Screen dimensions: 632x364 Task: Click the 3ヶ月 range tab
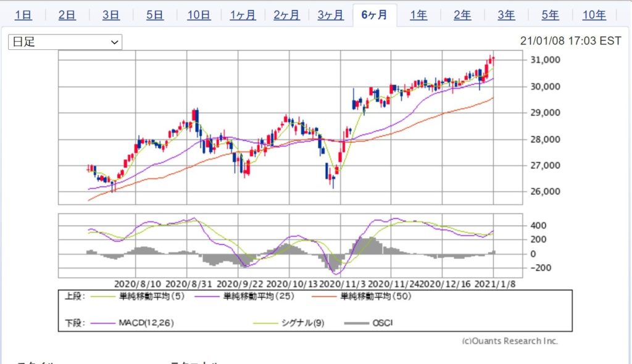coord(330,15)
